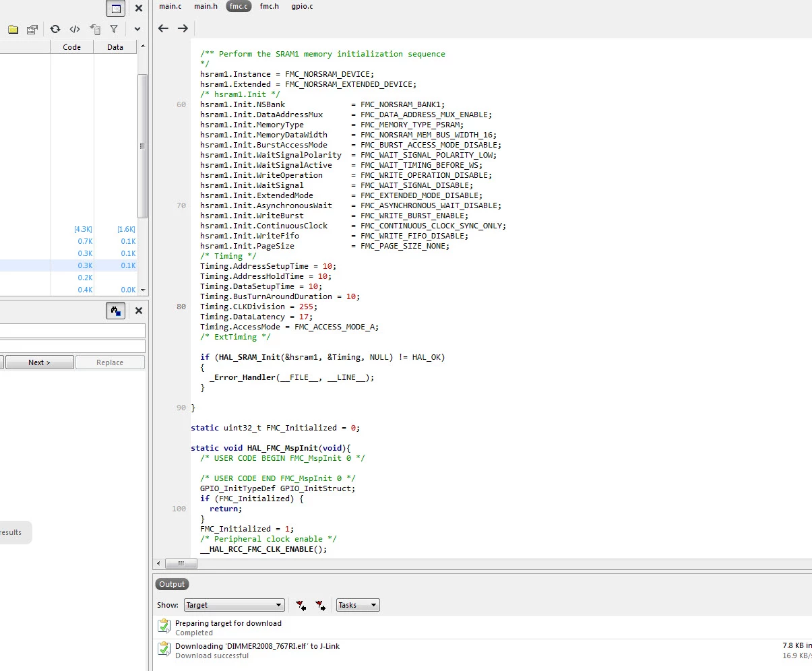Click the Replace button
Image resolution: width=812 pixels, height=671 pixels.
[110, 362]
